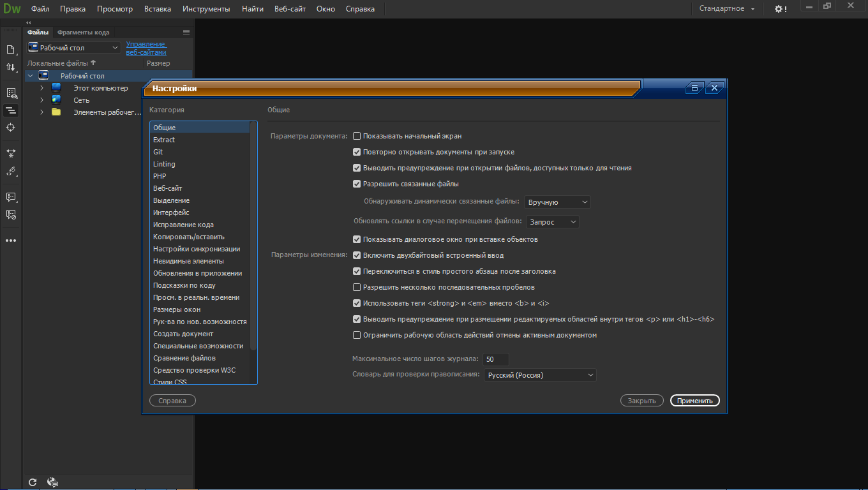Select the Создать документ category
The width and height of the screenshot is (868, 490).
point(200,334)
